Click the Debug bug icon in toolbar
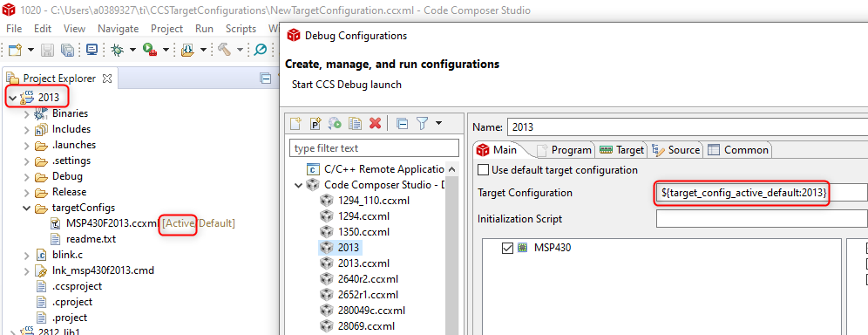 tap(118, 50)
